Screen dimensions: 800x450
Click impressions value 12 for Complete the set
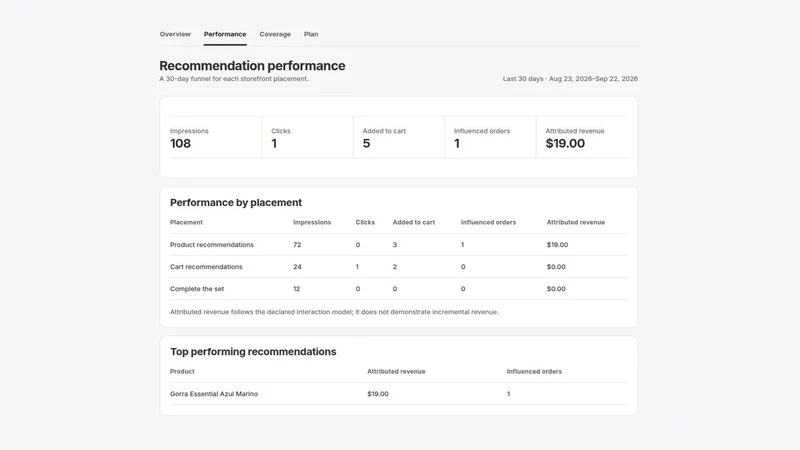(x=296, y=289)
